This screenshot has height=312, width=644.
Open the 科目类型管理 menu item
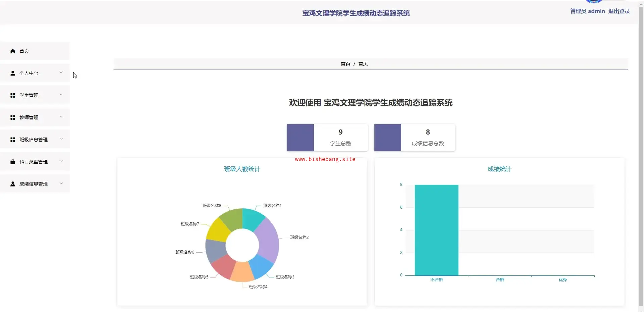34,162
